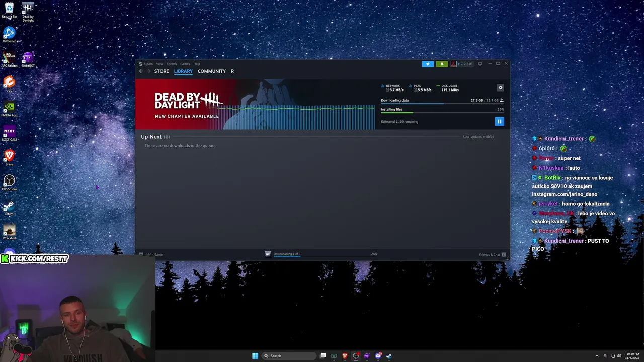The image size is (644, 362).
Task: Open Friends & Chat
Action: (x=493, y=254)
